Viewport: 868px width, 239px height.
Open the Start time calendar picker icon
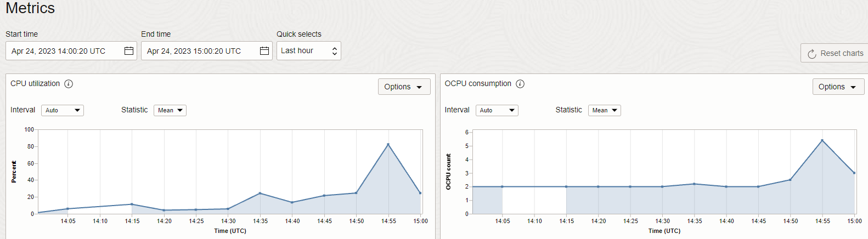point(129,51)
